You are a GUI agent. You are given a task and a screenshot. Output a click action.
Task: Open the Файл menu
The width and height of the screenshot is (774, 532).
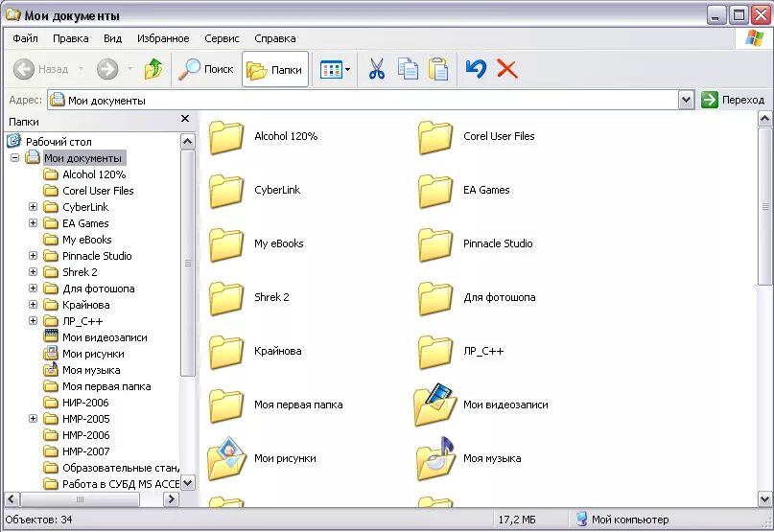pyautogui.click(x=25, y=38)
